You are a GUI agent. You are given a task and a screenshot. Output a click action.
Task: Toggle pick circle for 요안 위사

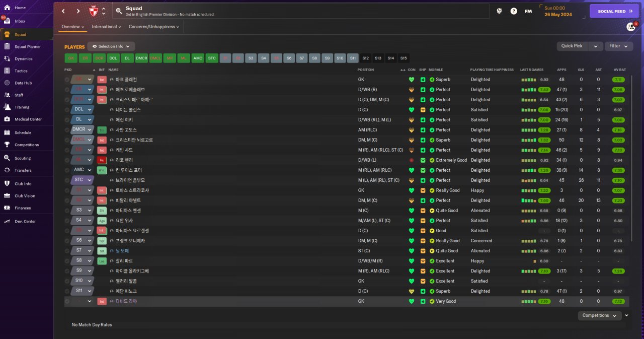pyautogui.click(x=67, y=221)
